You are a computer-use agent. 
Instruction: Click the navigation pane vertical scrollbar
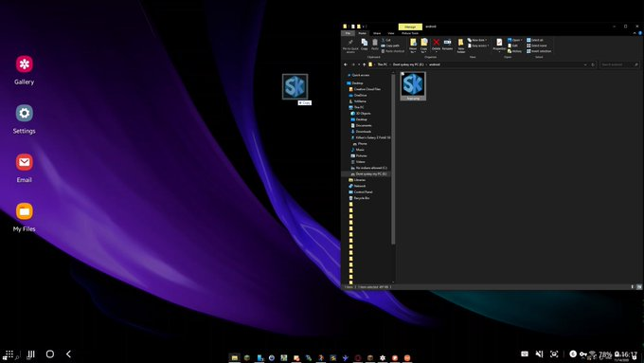(393, 158)
